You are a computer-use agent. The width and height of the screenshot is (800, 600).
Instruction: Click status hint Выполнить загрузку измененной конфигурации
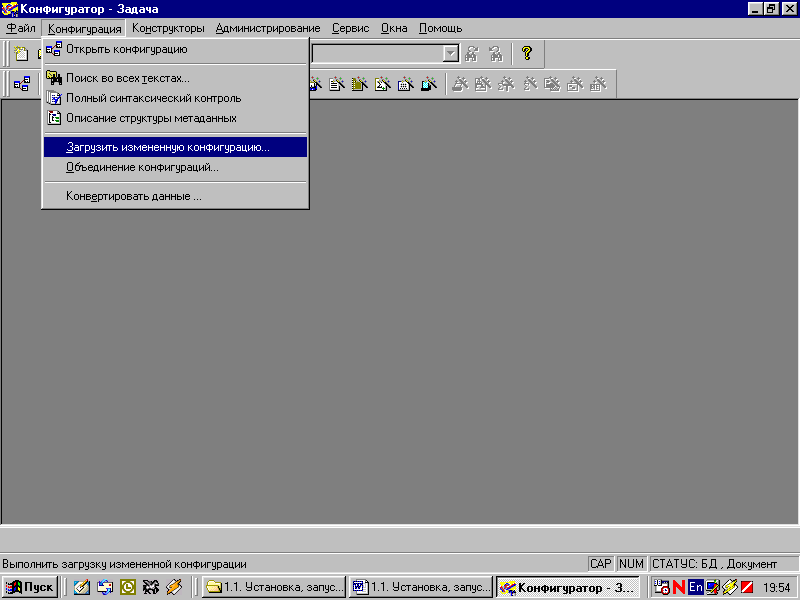[124, 564]
